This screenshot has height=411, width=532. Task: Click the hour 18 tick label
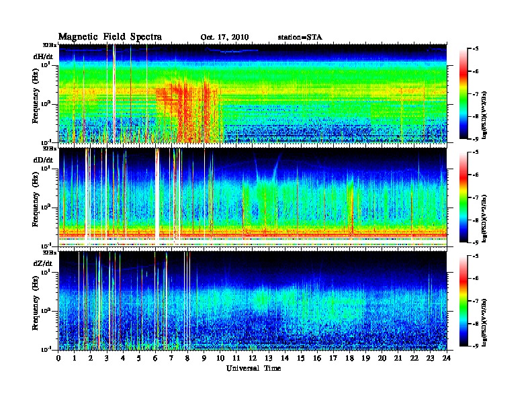[x=349, y=359]
